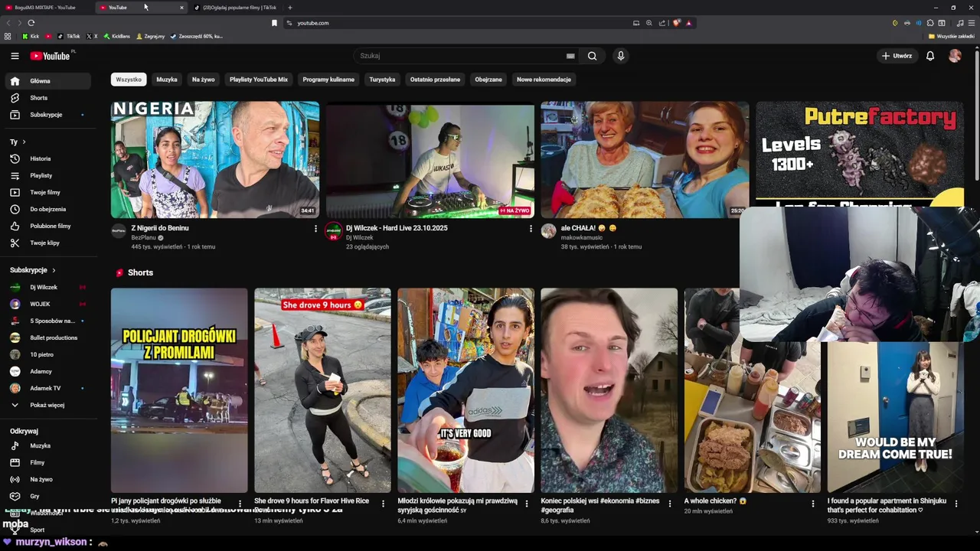Open Do obejrzenia watch later
The width and height of the screenshot is (980, 551).
[47, 210]
